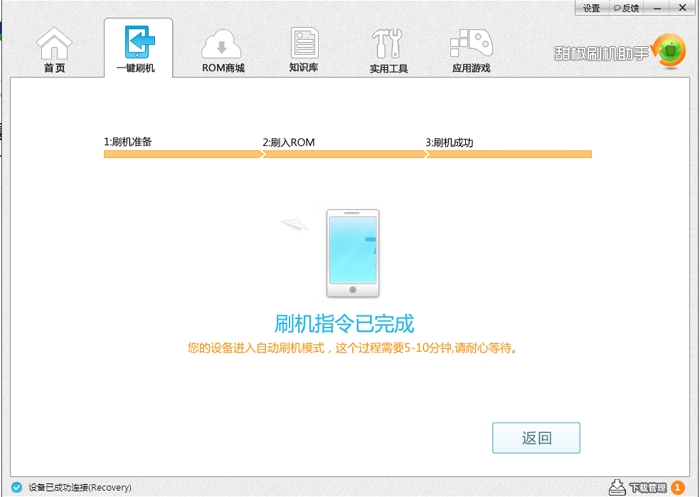
Task: Click the 1:刷机准备 step label
Action: coord(128,142)
